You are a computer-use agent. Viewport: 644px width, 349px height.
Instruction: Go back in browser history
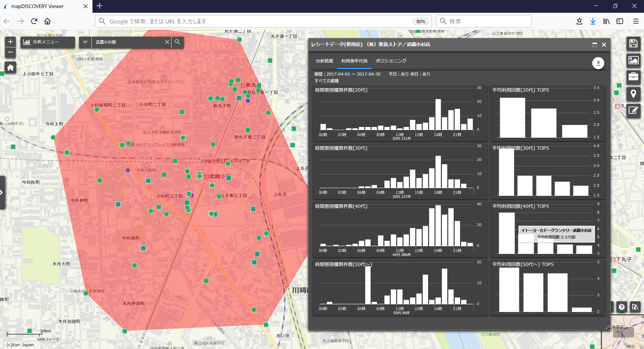coord(7,21)
